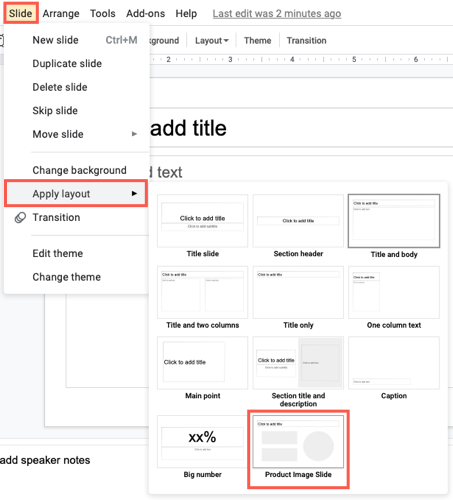Apply the Section header layout
Viewport: 453px width, 500px height.
coord(298,221)
